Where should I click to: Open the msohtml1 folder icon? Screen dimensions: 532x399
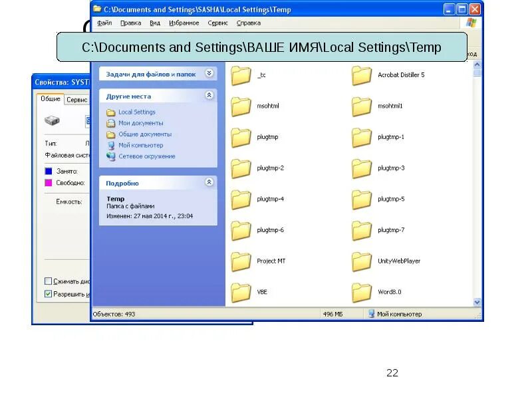point(362,106)
